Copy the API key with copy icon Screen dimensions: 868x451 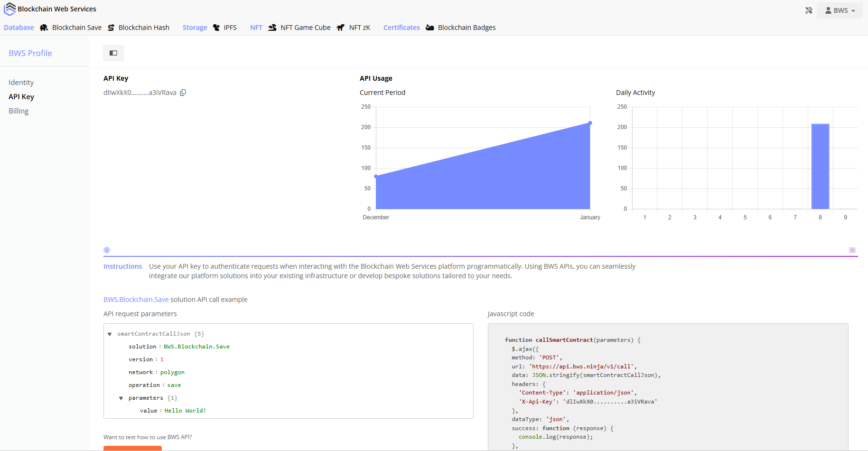coord(183,93)
